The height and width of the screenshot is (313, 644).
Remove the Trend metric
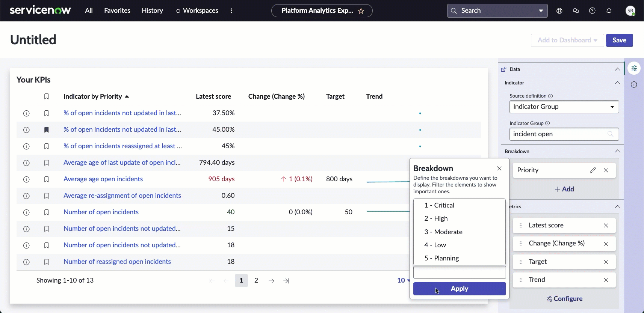(606, 280)
